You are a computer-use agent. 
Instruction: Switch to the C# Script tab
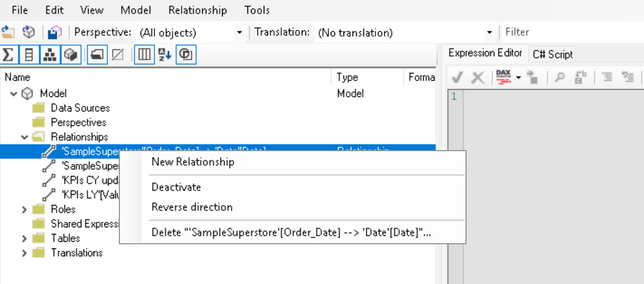coord(552,54)
